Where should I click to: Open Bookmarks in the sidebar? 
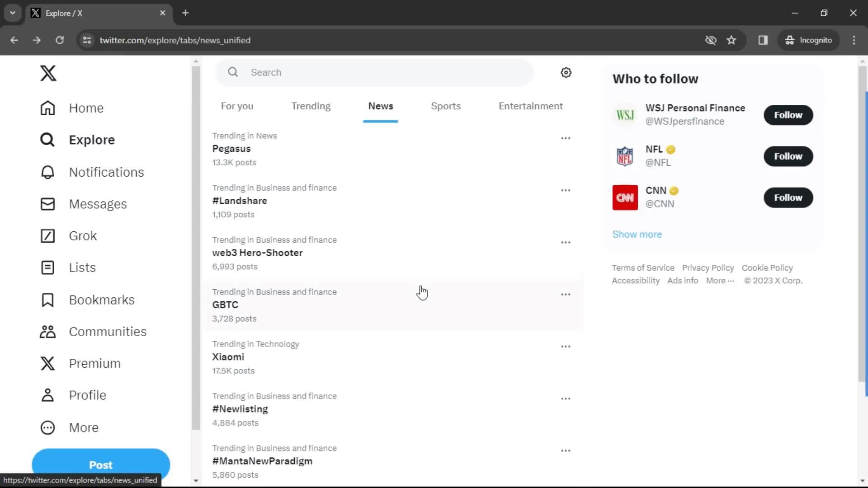[x=87, y=300]
